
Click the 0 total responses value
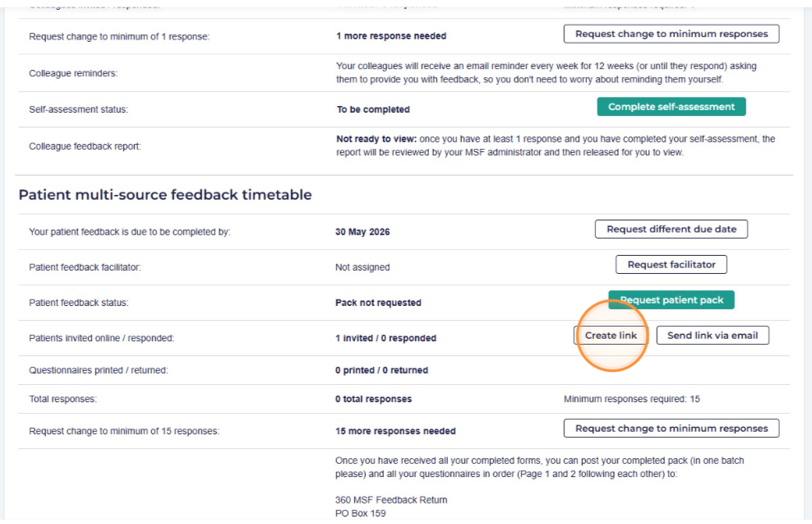coord(373,399)
